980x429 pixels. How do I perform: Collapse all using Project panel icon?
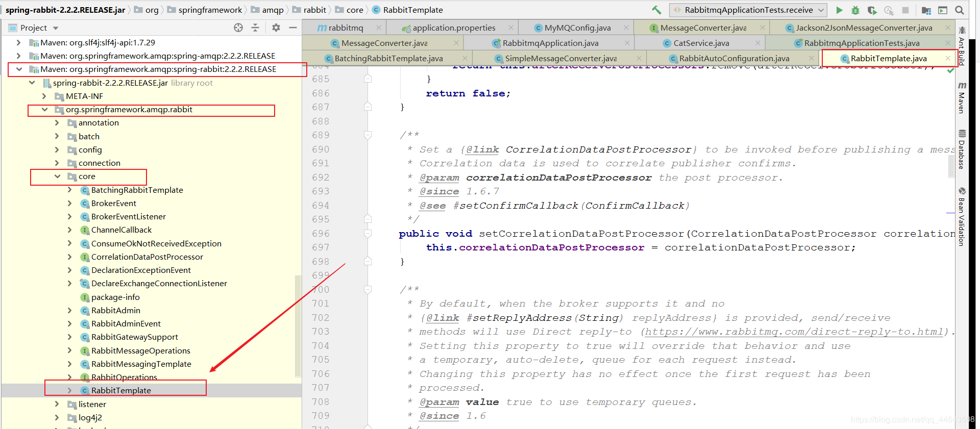[x=255, y=28]
